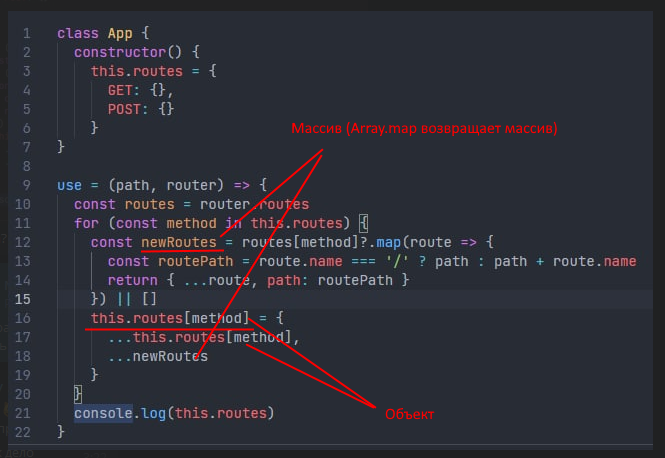The width and height of the screenshot is (665, 458).
Task: Click the 'return' keyword on line 14
Action: pos(133,280)
